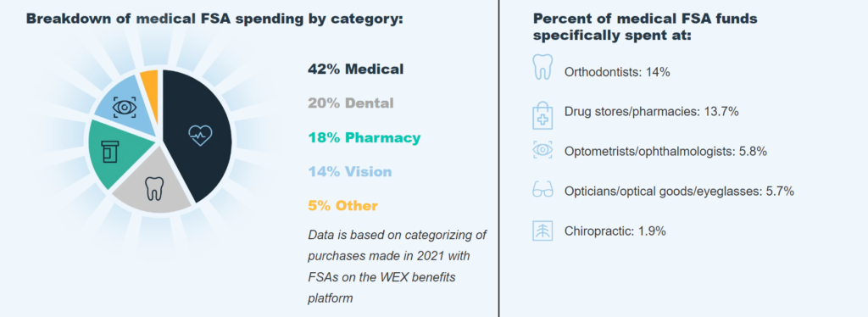Click the 5% Other legend label
This screenshot has height=317, width=868.
click(342, 206)
